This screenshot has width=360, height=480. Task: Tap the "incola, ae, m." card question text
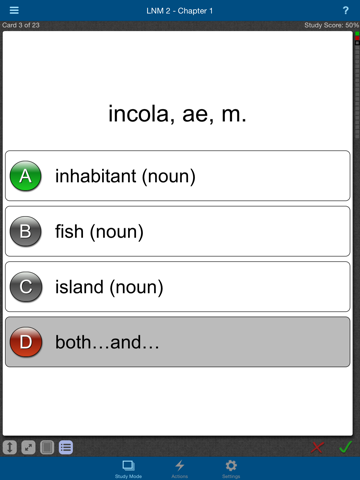177,114
